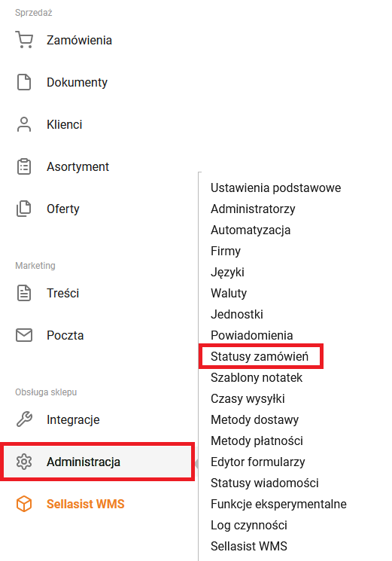Open the Automatyzacja submenu item
This screenshot has width=392, height=561.
pos(251,230)
